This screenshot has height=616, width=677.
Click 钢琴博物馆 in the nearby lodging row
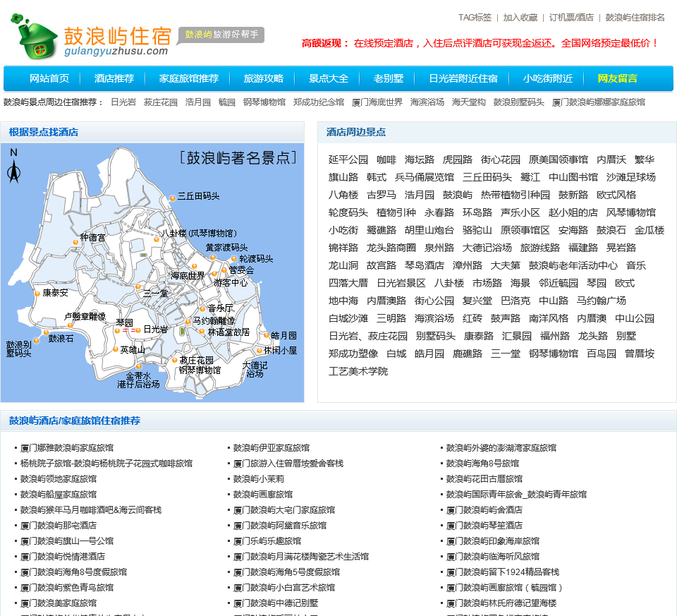point(264,102)
